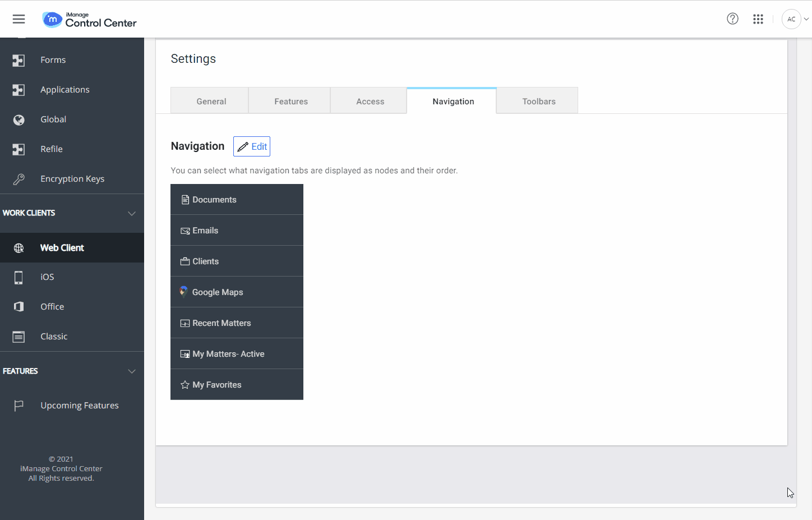Screen dimensions: 812x520
Task: Click the Google Maps navigation node
Action: (217, 292)
